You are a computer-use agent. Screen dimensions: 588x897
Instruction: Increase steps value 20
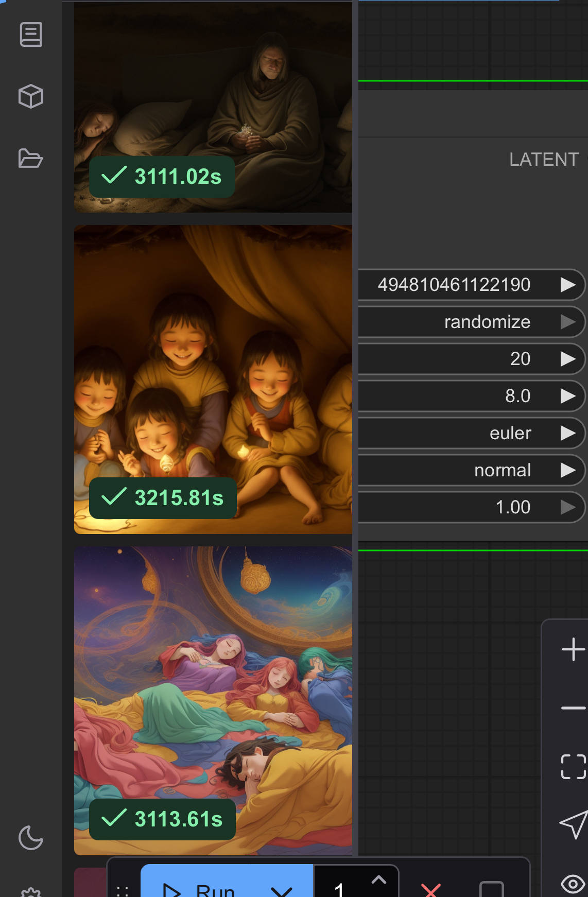(568, 359)
